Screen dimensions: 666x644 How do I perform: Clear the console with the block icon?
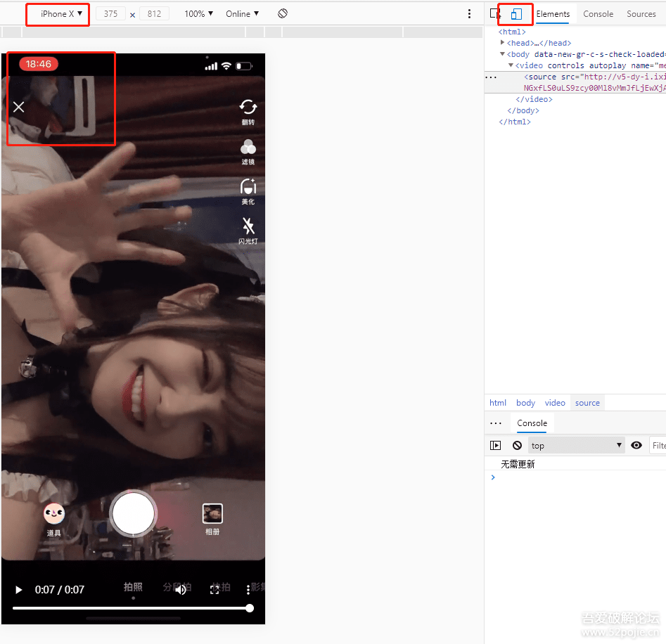coord(517,445)
